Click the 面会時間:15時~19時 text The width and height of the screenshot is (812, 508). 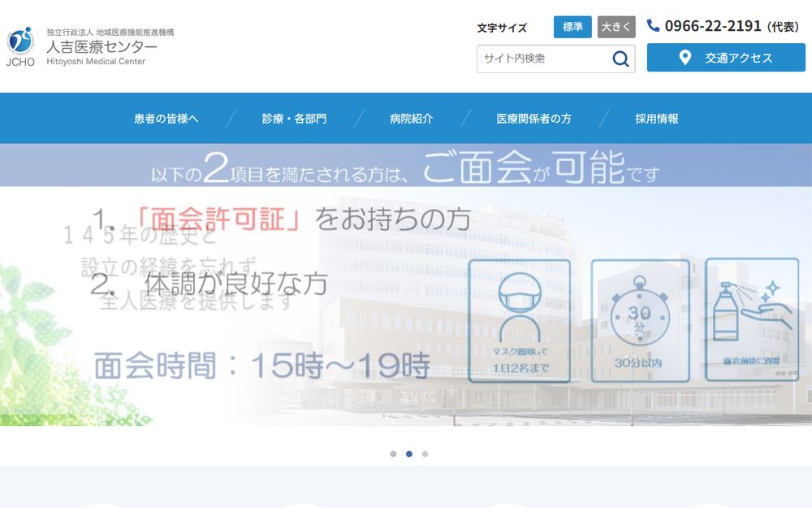pos(262,366)
